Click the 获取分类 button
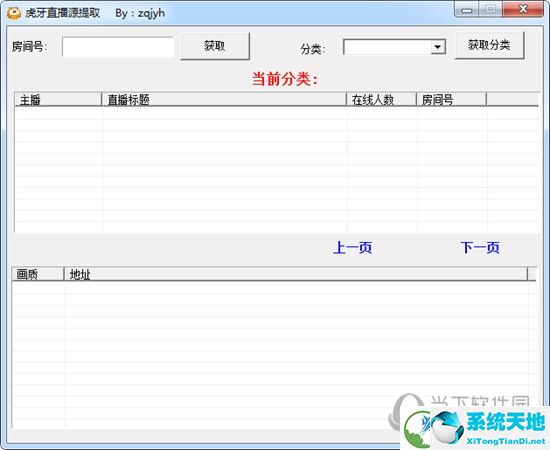 (489, 45)
